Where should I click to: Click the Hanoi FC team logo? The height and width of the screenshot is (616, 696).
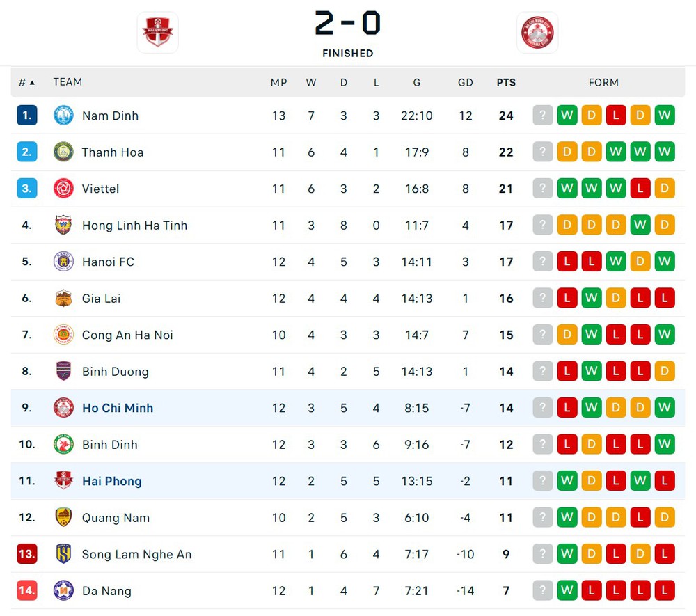63,262
